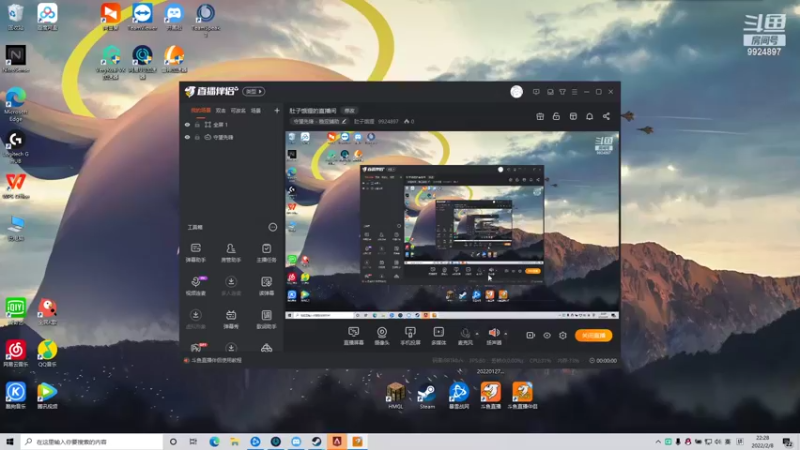The image size is (800, 450).
Task: Open the inbox icon in title bar
Action: [x=550, y=92]
